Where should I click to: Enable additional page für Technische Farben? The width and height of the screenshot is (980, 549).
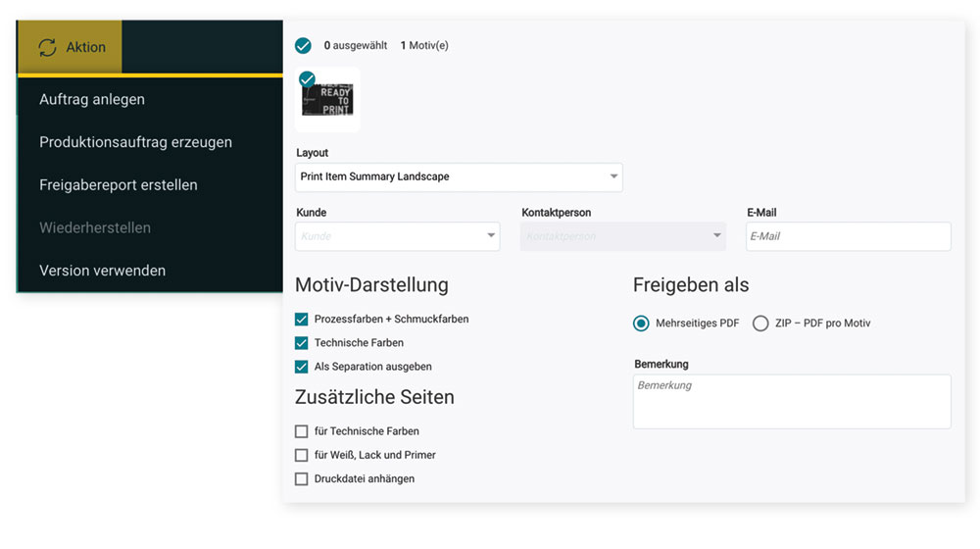[302, 431]
